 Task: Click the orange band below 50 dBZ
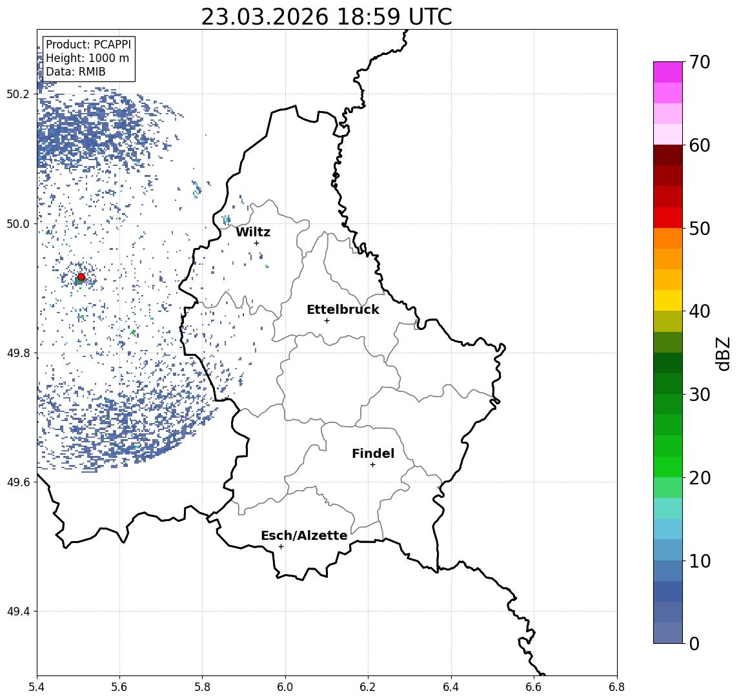[x=668, y=238]
